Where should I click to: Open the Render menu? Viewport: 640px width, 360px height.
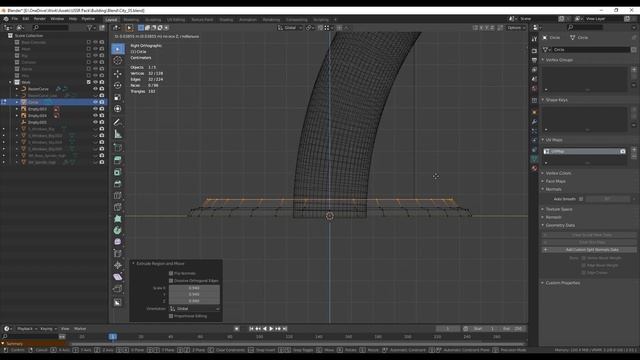[40, 19]
